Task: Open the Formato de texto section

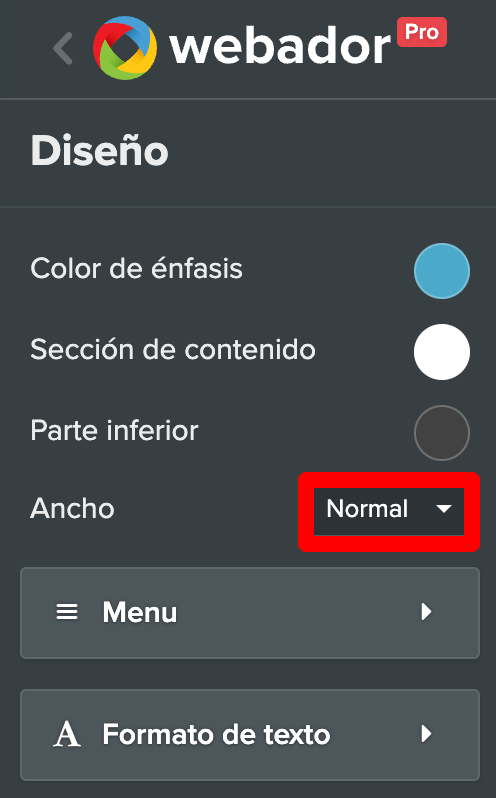Action: tap(250, 735)
